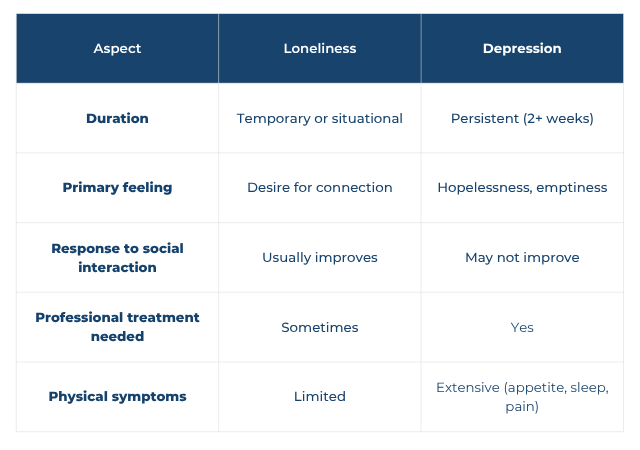
Task: Click the 'Temporary or situational' cell
Action: [319, 118]
